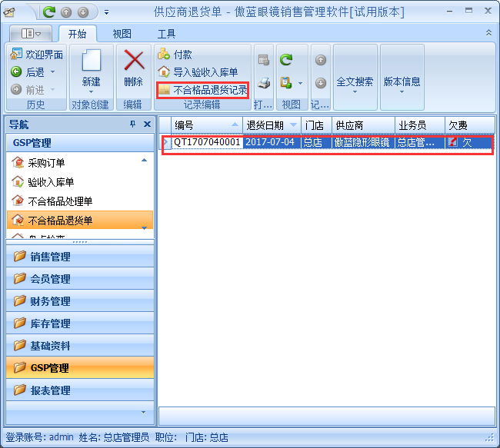Sort by 编号 column header
The width and height of the screenshot is (500, 448).
(x=207, y=125)
